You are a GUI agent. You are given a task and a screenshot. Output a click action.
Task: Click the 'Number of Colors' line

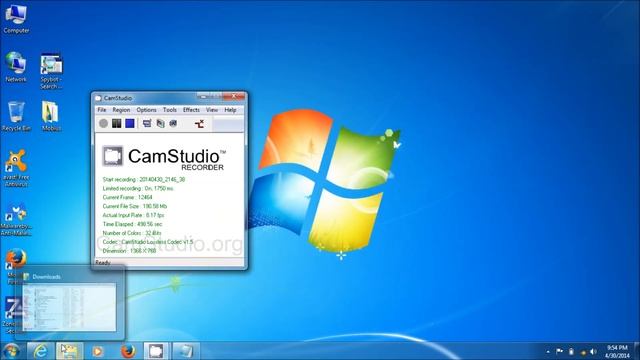[132, 233]
